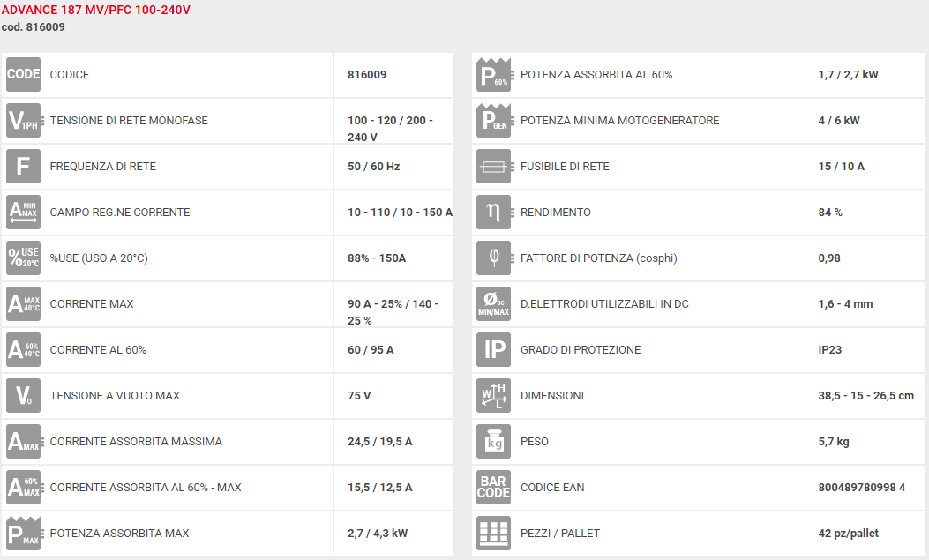Image resolution: width=929 pixels, height=560 pixels.
Task: Click the IP23 protection value
Action: (830, 350)
